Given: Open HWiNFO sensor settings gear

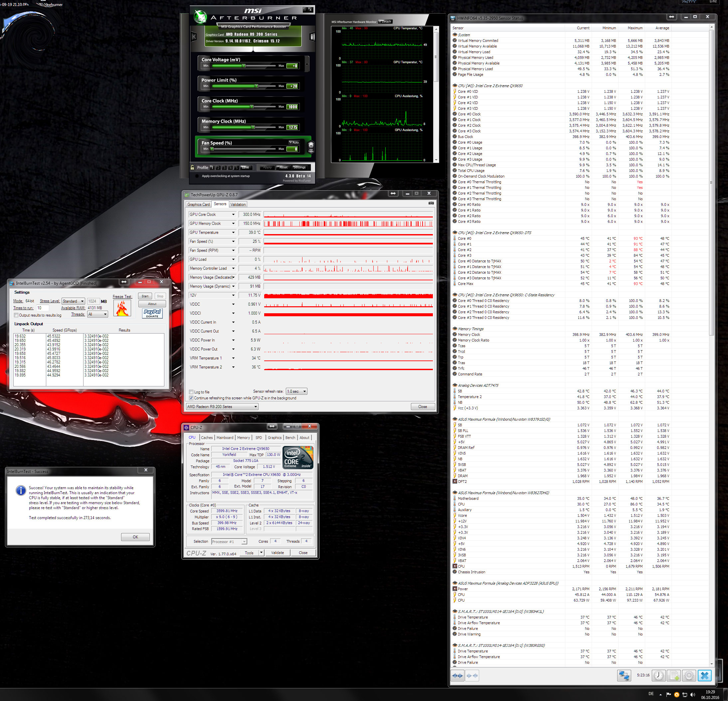Looking at the screenshot, I should [689, 675].
